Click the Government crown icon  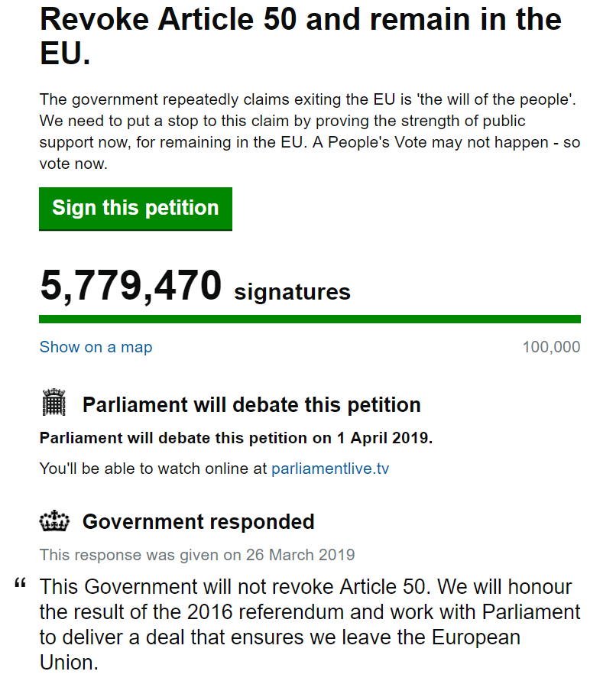[x=54, y=520]
